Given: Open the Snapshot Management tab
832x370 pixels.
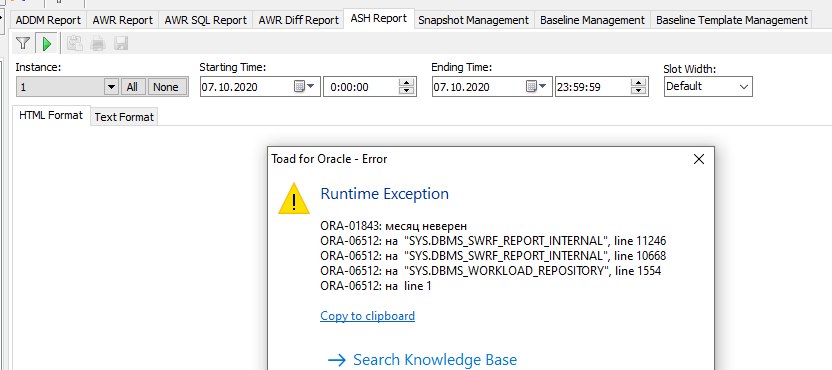Looking at the screenshot, I should (x=473, y=20).
